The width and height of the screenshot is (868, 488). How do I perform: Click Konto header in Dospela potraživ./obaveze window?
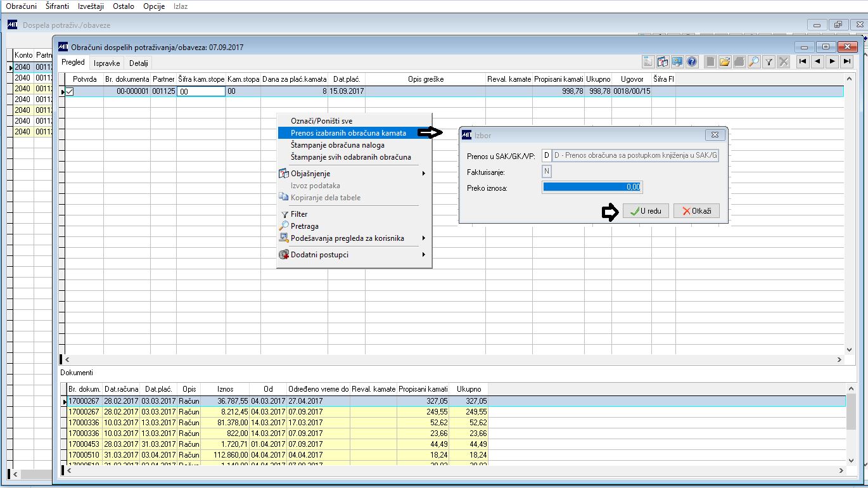pos(23,56)
